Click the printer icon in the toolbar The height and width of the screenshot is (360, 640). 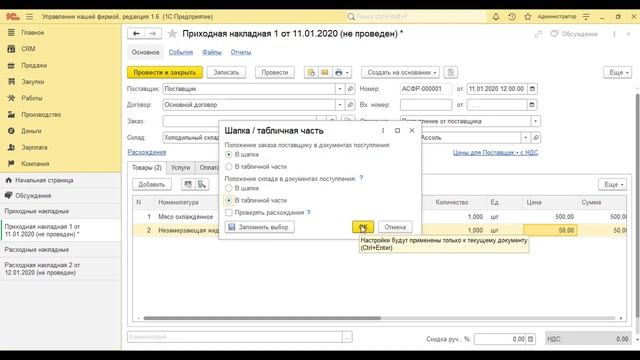338,72
